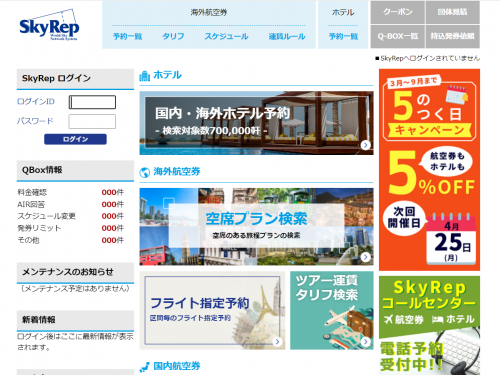Focus the パスワード input field

click(x=92, y=121)
